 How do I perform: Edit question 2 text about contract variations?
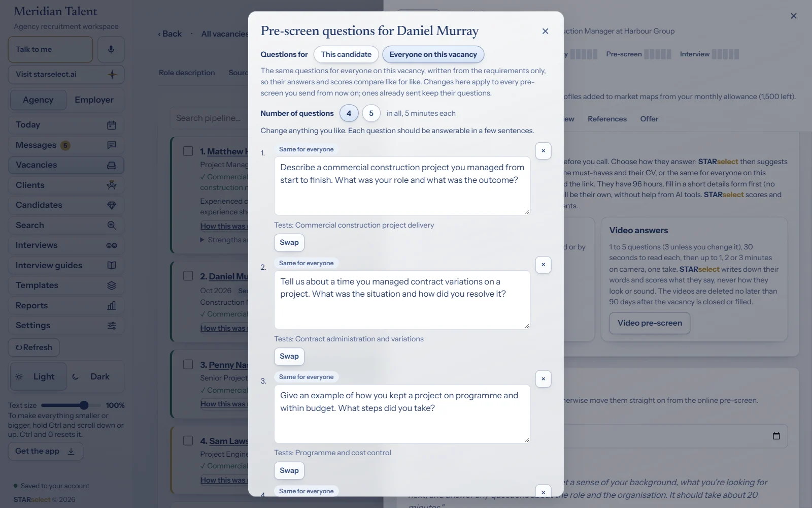pyautogui.click(x=402, y=300)
